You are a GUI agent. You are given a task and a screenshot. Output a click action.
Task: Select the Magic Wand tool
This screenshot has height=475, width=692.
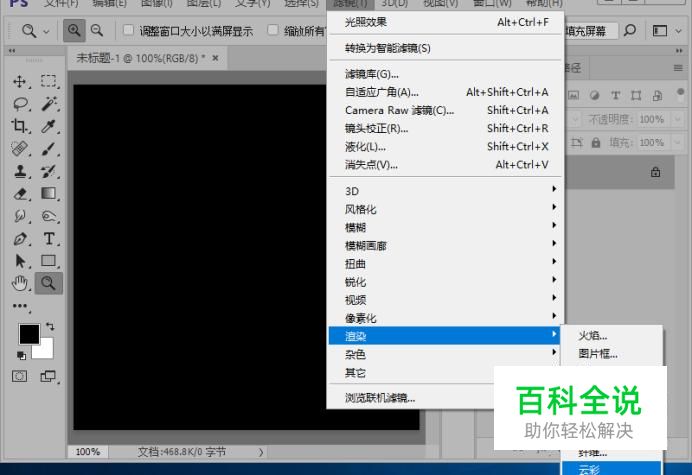point(49,104)
